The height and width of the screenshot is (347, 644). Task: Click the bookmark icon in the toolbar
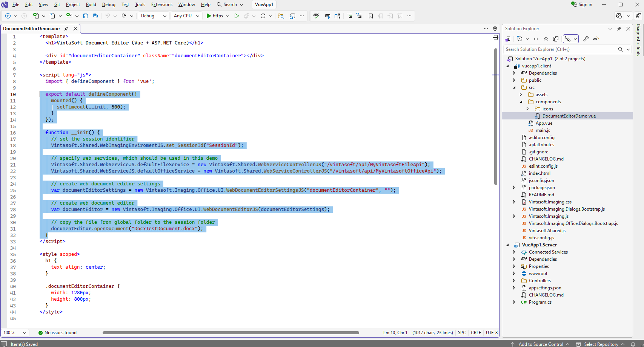pyautogui.click(x=371, y=16)
